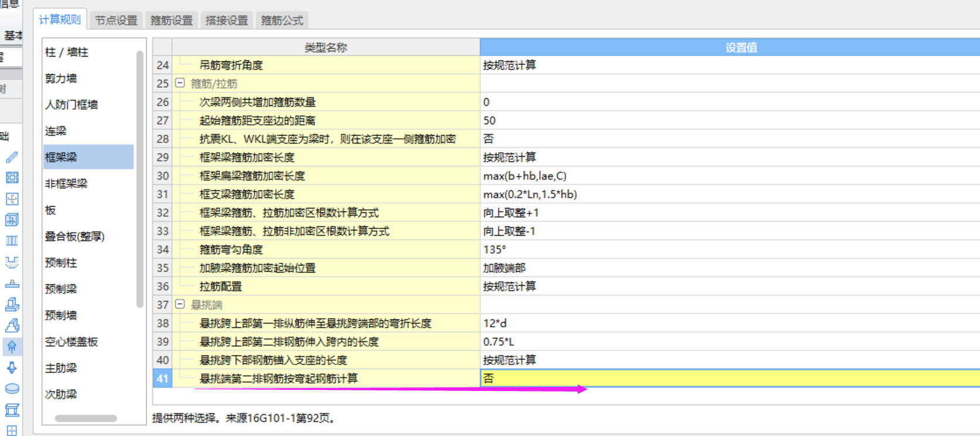This screenshot has height=436, width=980.
Task: Open the 箍筋公式 tab
Action: pos(282,20)
